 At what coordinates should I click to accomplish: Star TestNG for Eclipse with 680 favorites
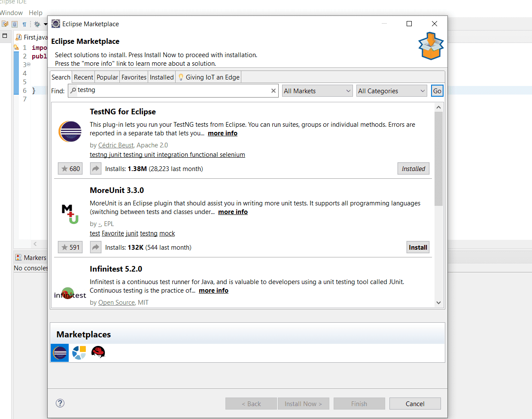[x=70, y=168]
